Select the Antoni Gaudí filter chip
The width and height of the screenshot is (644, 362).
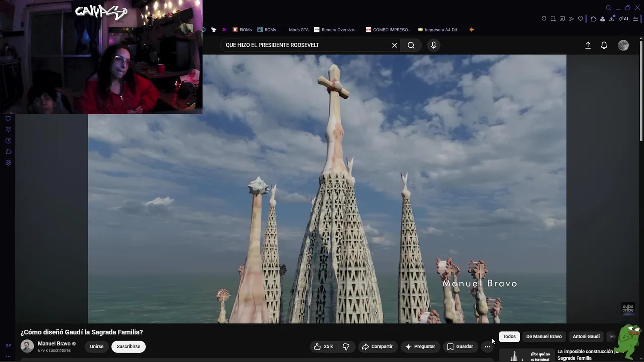coord(586,337)
